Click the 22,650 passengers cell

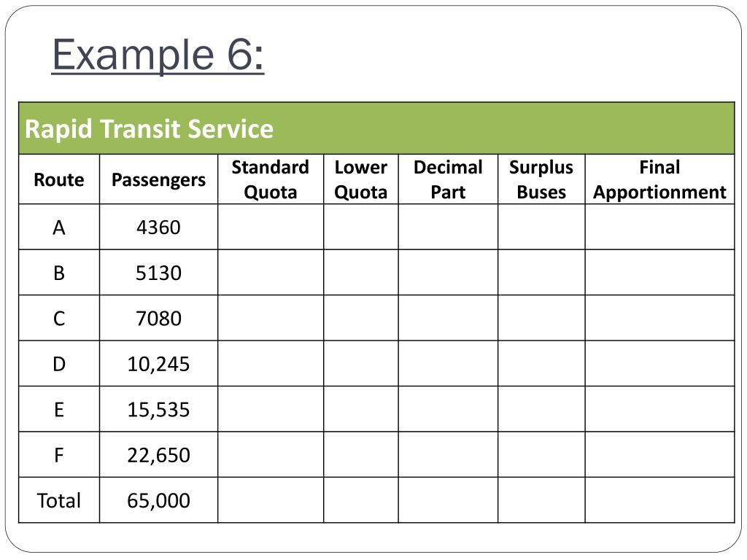point(158,455)
